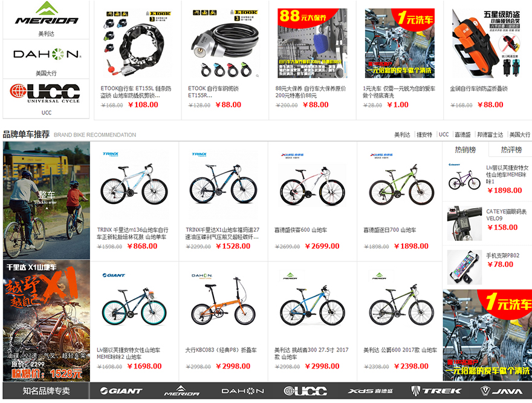This screenshot has height=403, width=532.
Task: View the ETOOK chain lock product image
Action: point(137,44)
